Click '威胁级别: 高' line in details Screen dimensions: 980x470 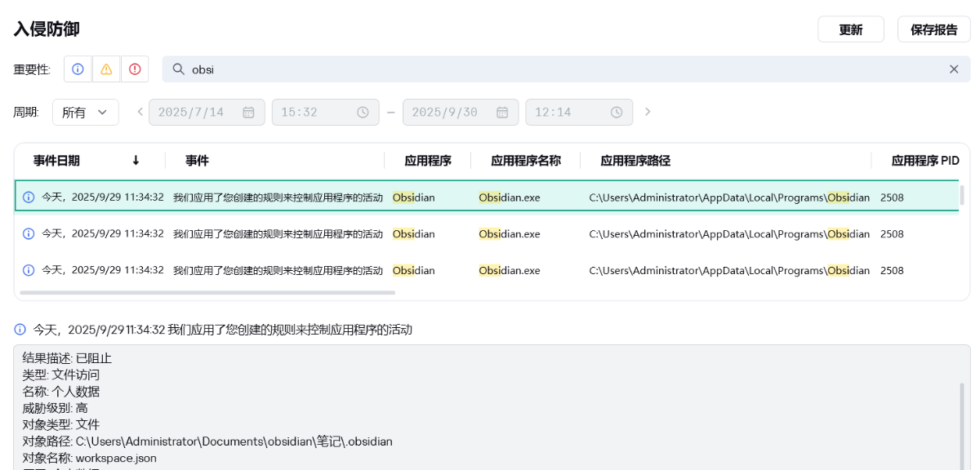(56, 408)
